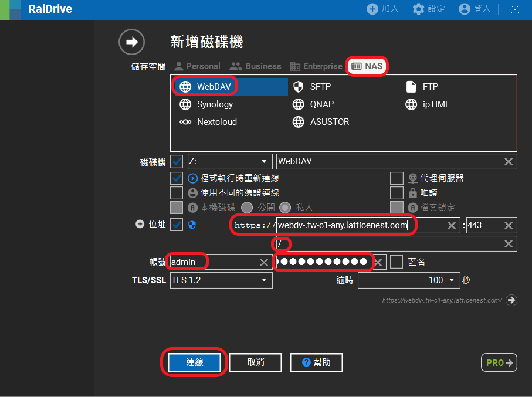Select ipTIME storage type
Viewport: 532px width, 397px height.
click(x=428, y=104)
